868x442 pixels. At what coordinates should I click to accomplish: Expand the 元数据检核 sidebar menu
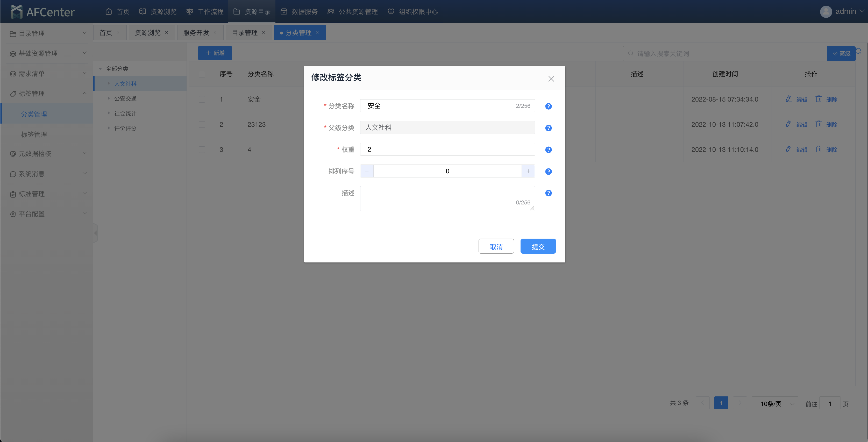47,154
